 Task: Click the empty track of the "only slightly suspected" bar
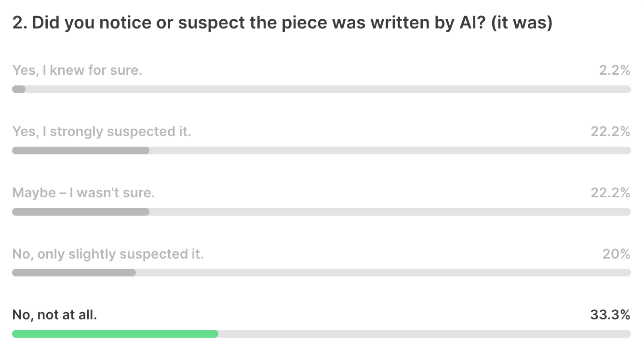click(x=383, y=273)
